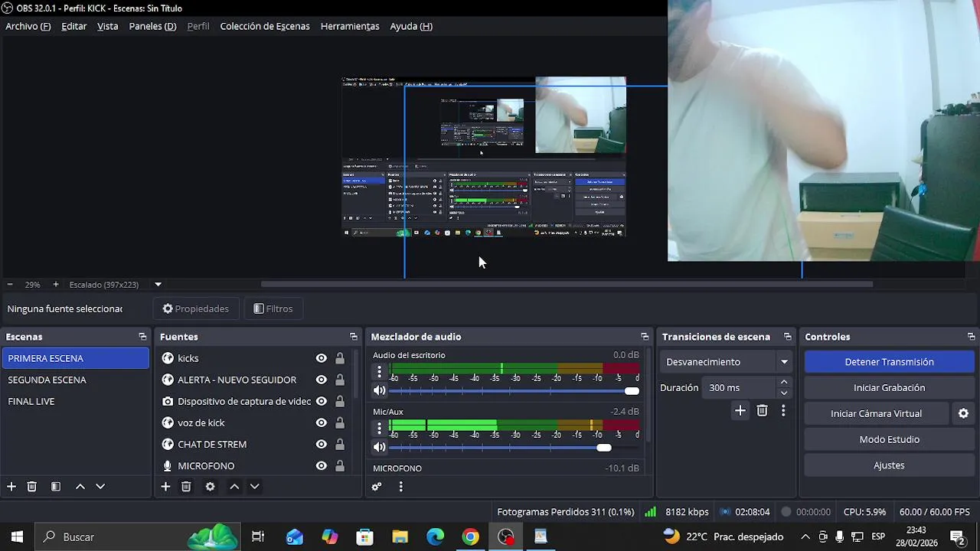Open Mic/Aux options three dots
The width and height of the screenshot is (980, 551).
(379, 429)
